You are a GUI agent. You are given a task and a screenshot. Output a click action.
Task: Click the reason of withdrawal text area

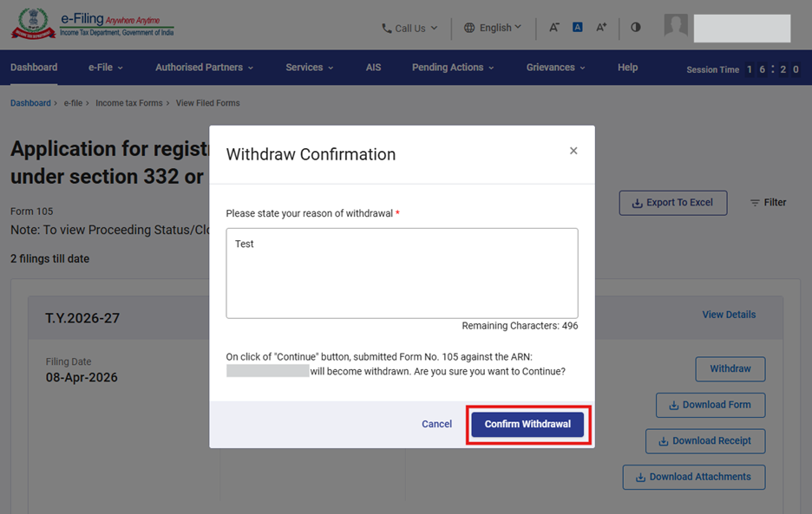[402, 273]
